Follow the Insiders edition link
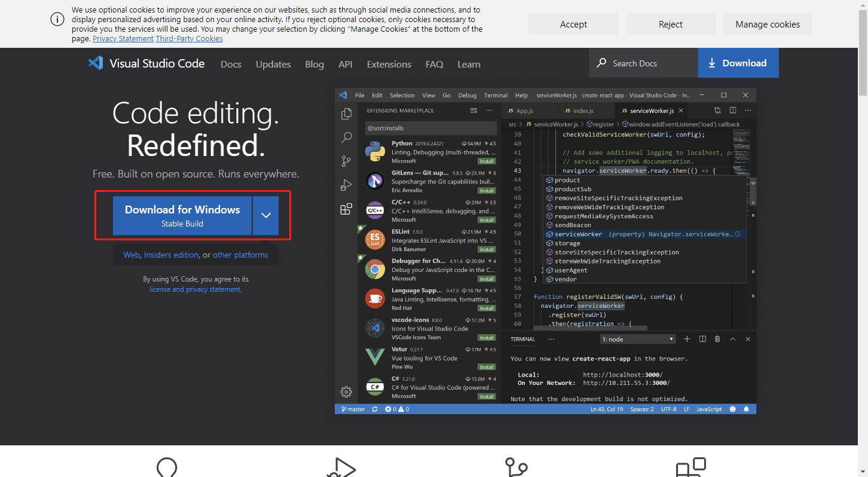This screenshot has width=868, height=477. 171,255
